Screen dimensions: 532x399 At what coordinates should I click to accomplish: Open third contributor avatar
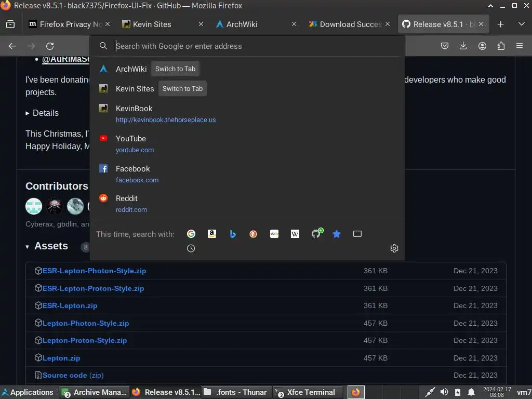click(75, 206)
